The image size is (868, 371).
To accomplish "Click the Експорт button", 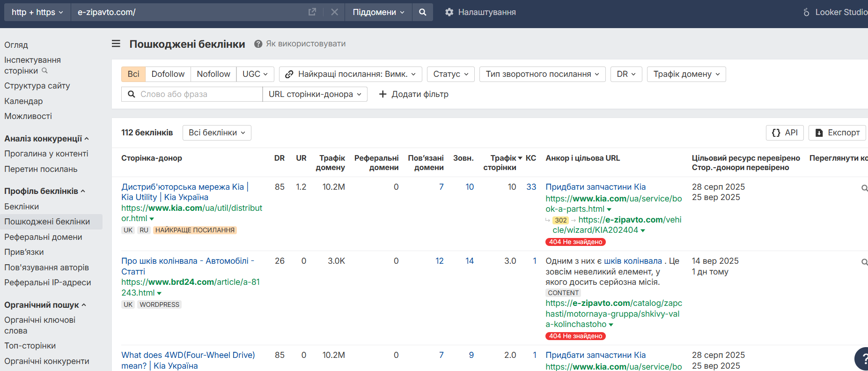I will pos(837,133).
